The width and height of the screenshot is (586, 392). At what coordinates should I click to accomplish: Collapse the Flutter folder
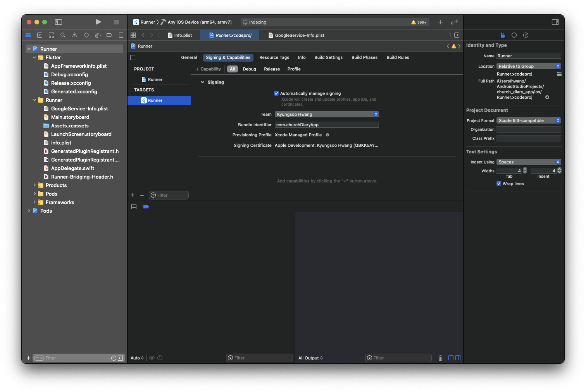pos(34,57)
